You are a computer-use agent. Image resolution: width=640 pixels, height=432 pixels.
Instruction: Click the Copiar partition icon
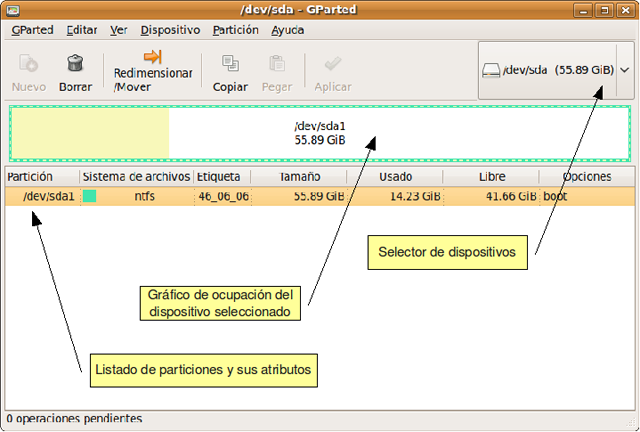pos(230,64)
